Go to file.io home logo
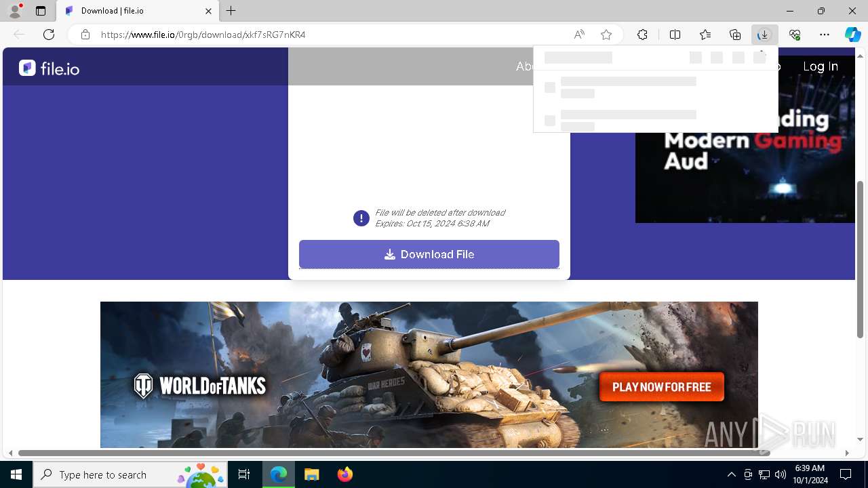This screenshot has height=488, width=868. click(49, 68)
